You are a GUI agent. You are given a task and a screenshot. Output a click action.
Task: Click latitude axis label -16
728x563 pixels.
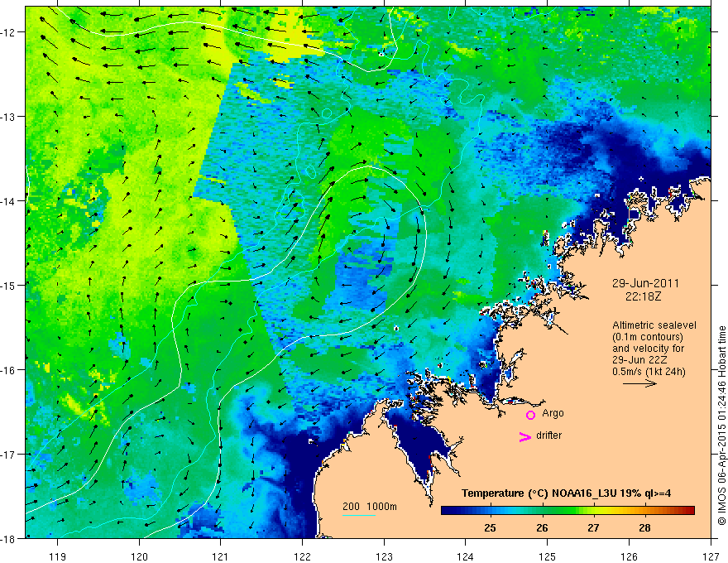click(9, 370)
